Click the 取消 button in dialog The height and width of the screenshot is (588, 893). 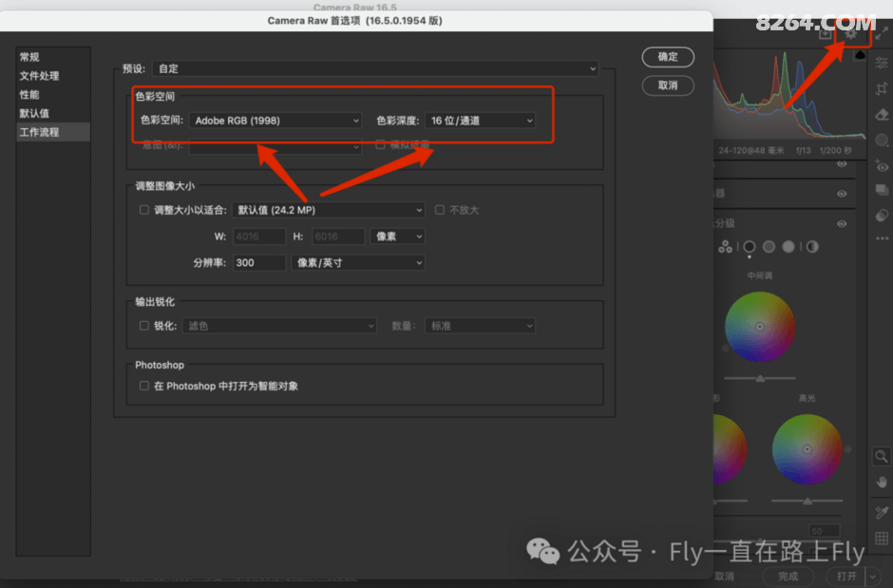[668, 85]
